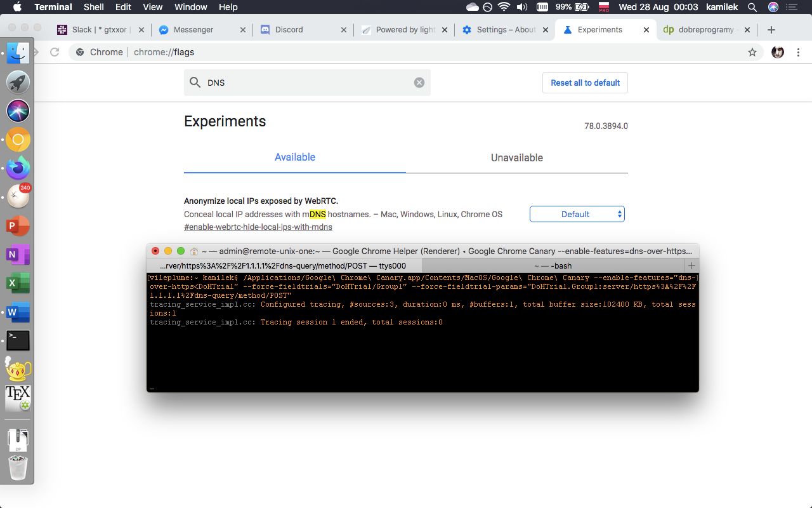Viewport: 812px width, 508px height.
Task: Open PowerPoint from the Dock
Action: click(x=17, y=225)
